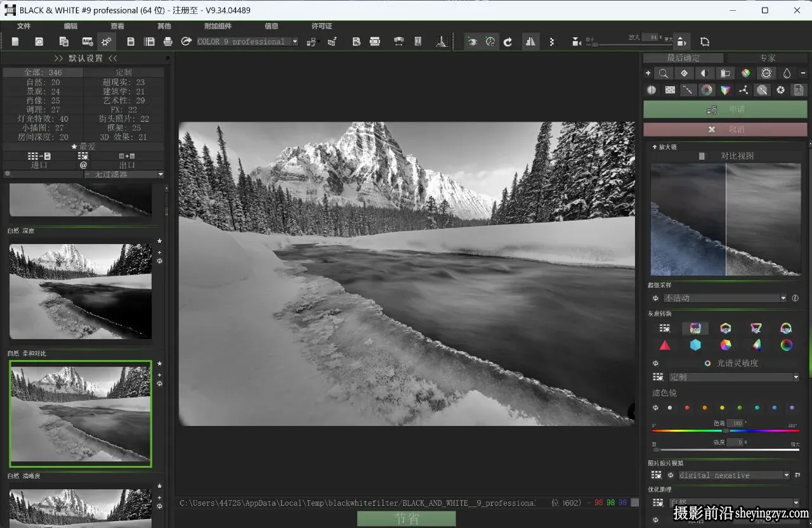Click the 节省 save button at bottom
Screen dimensions: 812x528
[x=406, y=518]
